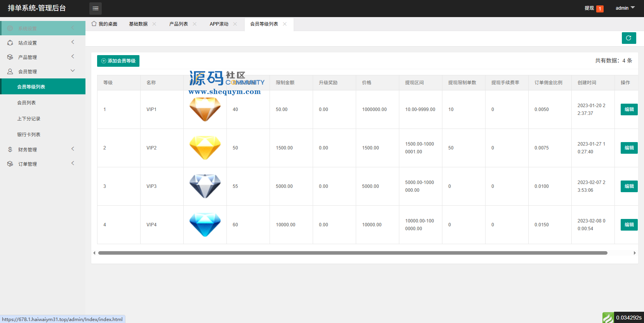Click the green refresh icon button
Viewport: 644px width, 323px height.
pos(628,38)
